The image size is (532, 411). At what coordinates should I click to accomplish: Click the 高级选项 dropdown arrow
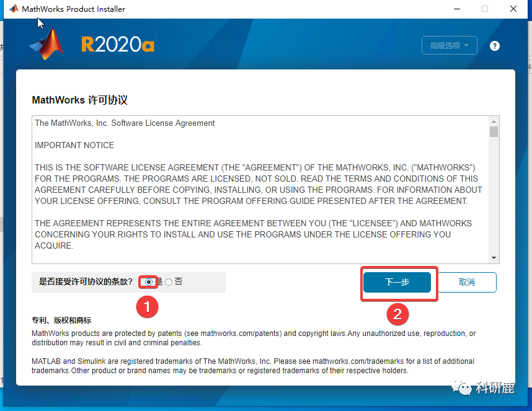(x=466, y=45)
